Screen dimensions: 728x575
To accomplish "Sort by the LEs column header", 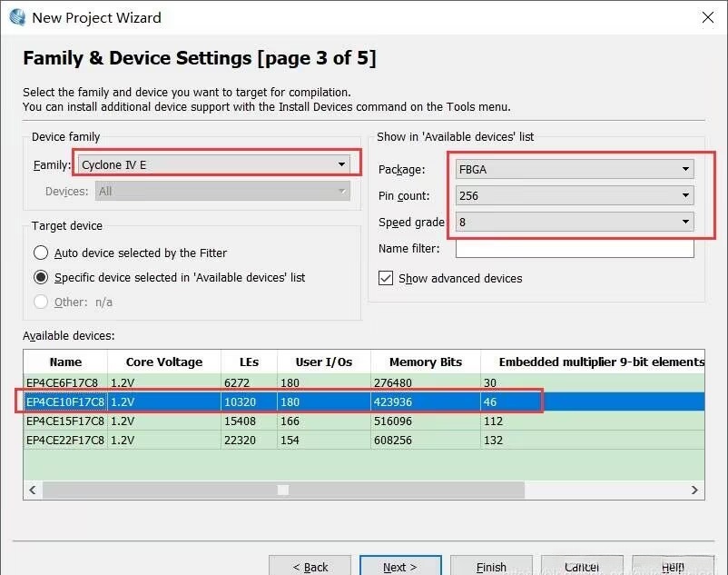I will coord(249,362).
